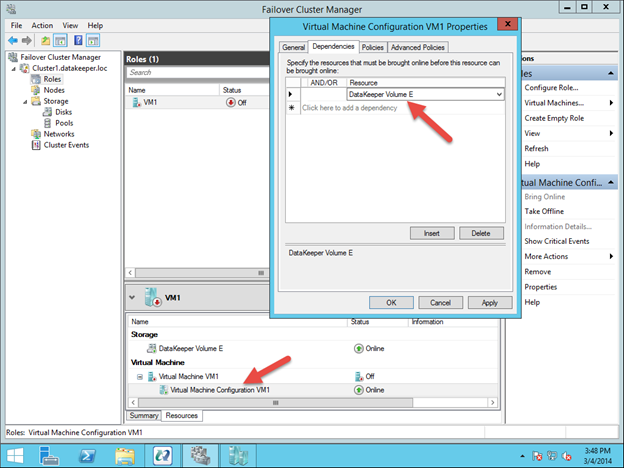Select Nodes in the cluster tree
Image resolution: width=624 pixels, height=468 pixels.
[52, 90]
